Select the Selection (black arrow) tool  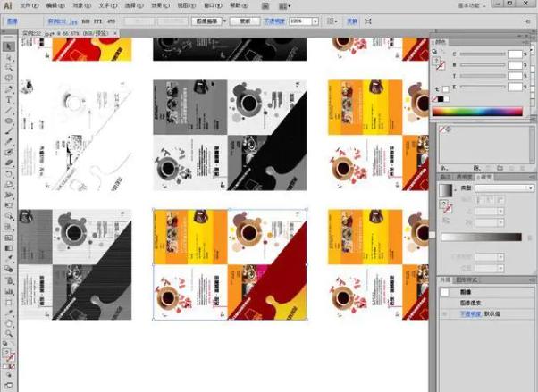click(x=9, y=46)
